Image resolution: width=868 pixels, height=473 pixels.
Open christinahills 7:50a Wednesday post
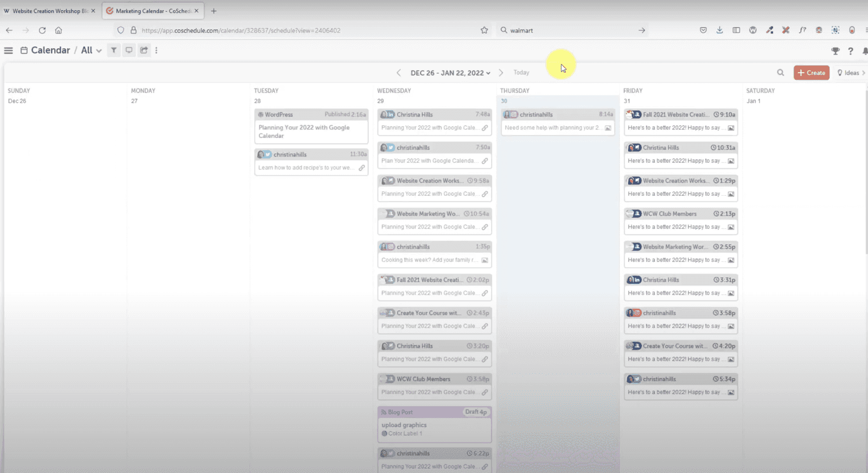click(435, 155)
